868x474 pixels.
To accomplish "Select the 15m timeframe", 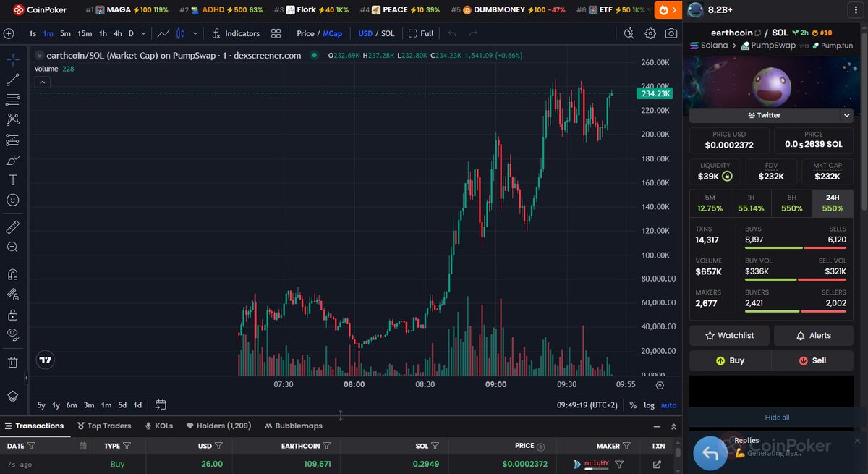I will 85,33.
